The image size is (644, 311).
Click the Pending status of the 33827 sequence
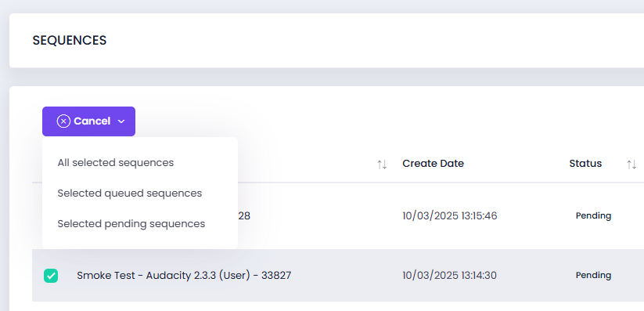[x=593, y=275]
